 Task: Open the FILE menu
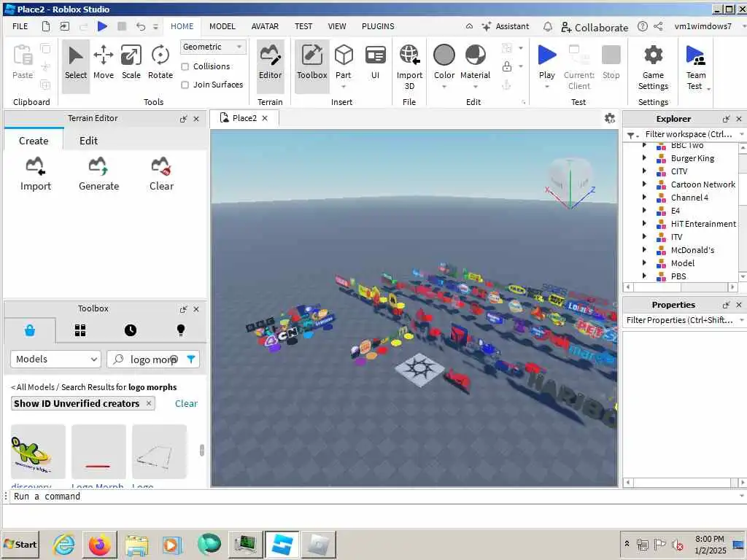(x=20, y=26)
